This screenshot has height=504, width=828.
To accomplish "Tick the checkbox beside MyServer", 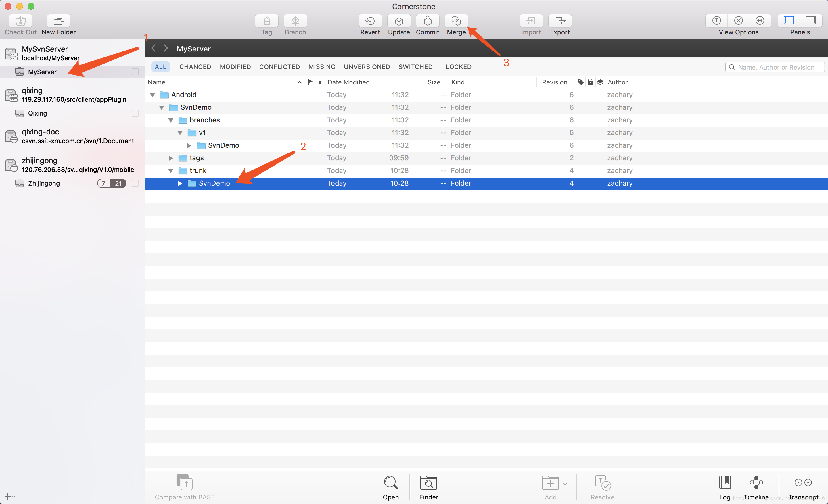I will [x=135, y=72].
